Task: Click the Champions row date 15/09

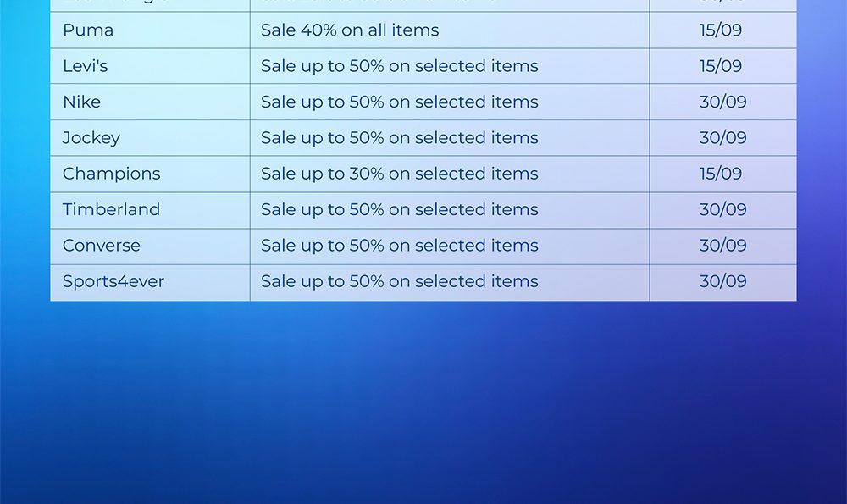Action: click(721, 174)
